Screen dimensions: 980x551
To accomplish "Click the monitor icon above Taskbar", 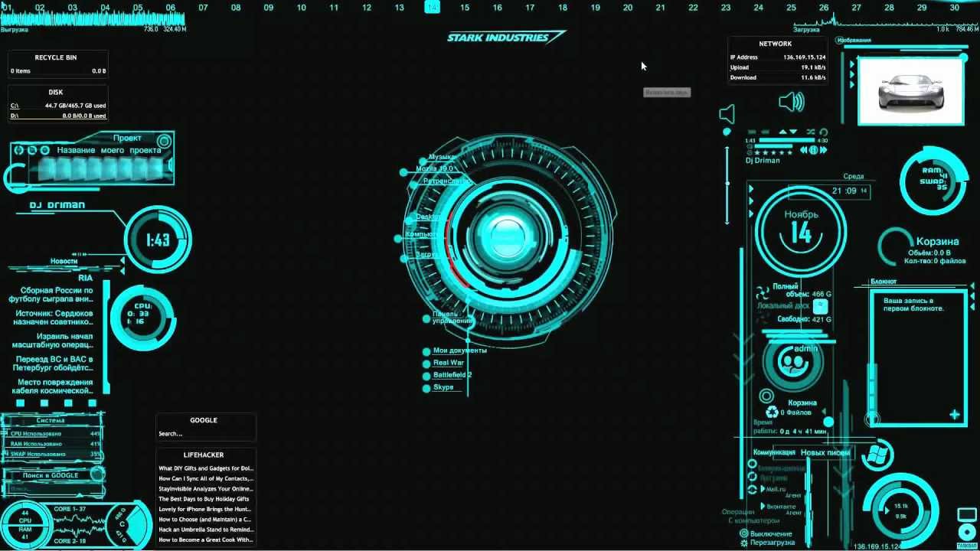I will (967, 514).
